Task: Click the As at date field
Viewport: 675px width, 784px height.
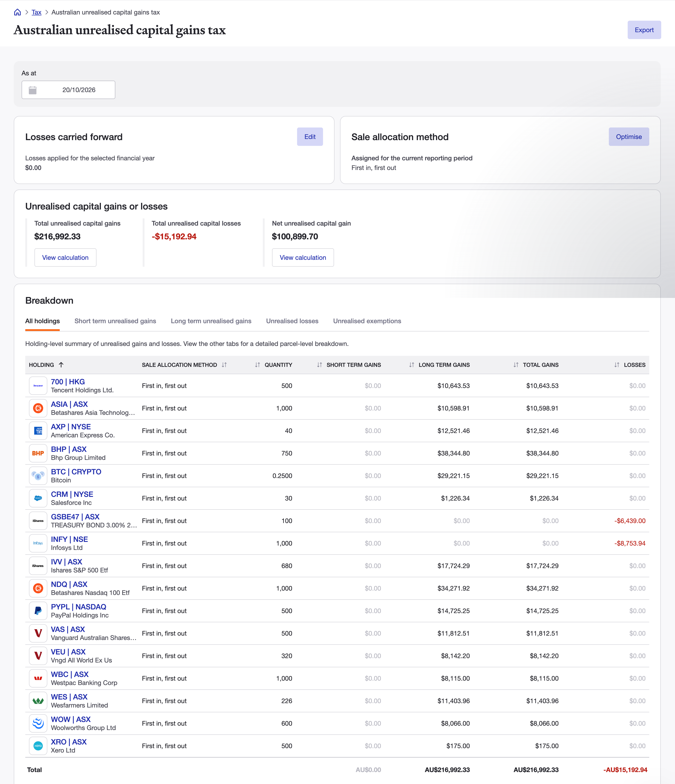Action: point(68,90)
